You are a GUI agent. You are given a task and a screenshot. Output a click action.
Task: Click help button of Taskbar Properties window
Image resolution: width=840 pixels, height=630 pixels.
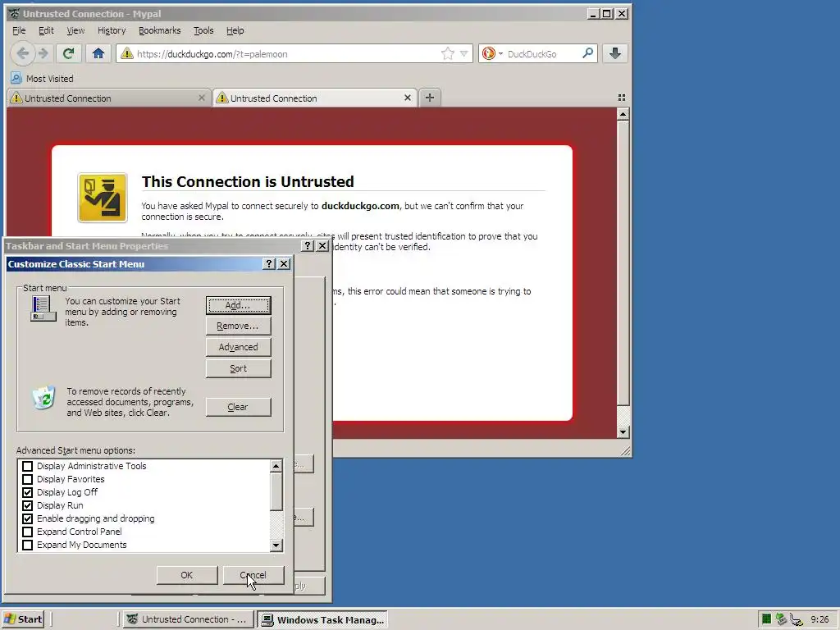(307, 246)
